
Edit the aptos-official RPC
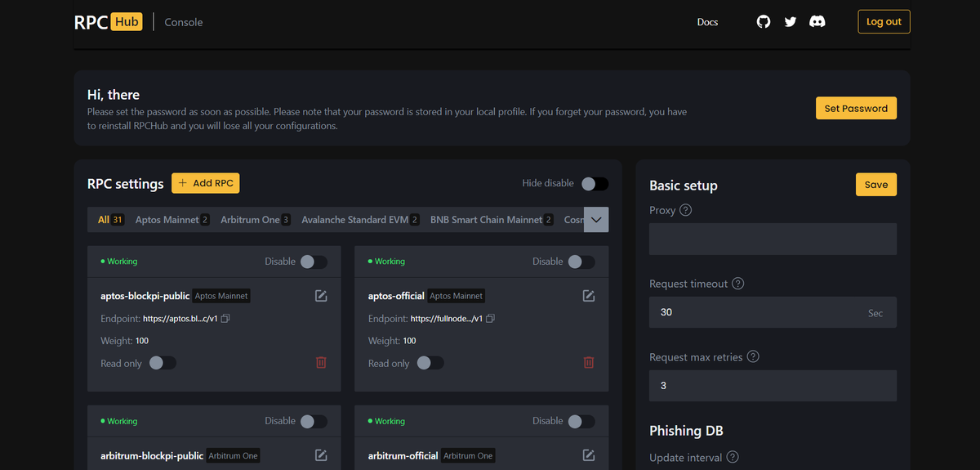point(589,296)
